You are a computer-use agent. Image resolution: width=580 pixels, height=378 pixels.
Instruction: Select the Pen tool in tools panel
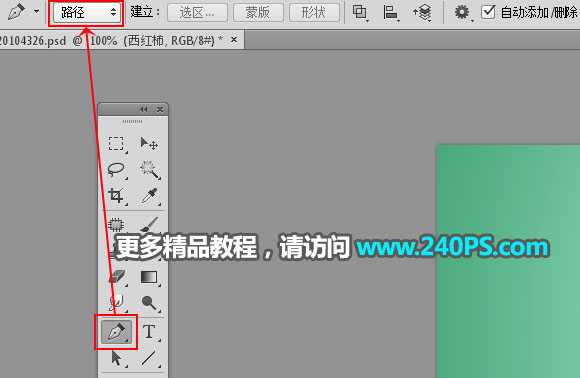point(117,331)
